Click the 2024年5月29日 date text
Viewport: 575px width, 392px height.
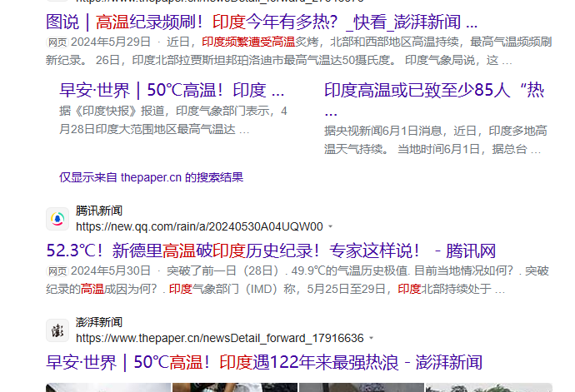(110, 42)
